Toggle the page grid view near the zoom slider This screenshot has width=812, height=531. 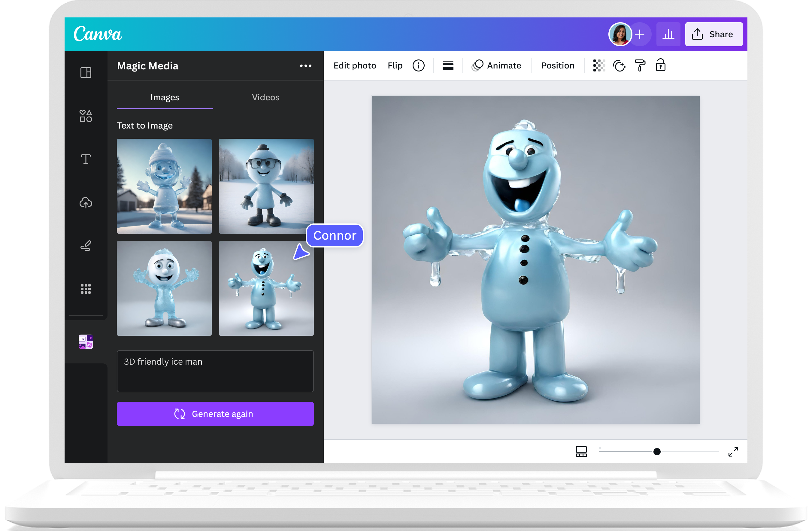pos(581,451)
